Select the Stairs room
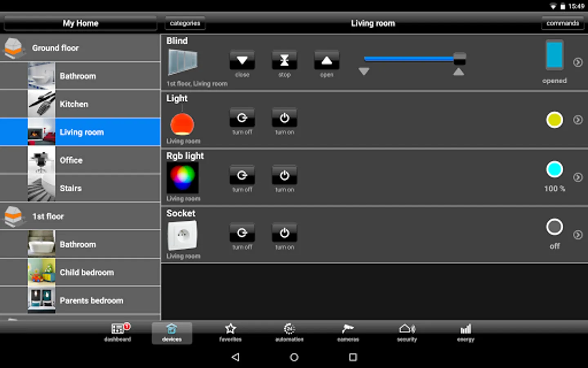Viewport: 588px width, 368px height. (x=80, y=188)
